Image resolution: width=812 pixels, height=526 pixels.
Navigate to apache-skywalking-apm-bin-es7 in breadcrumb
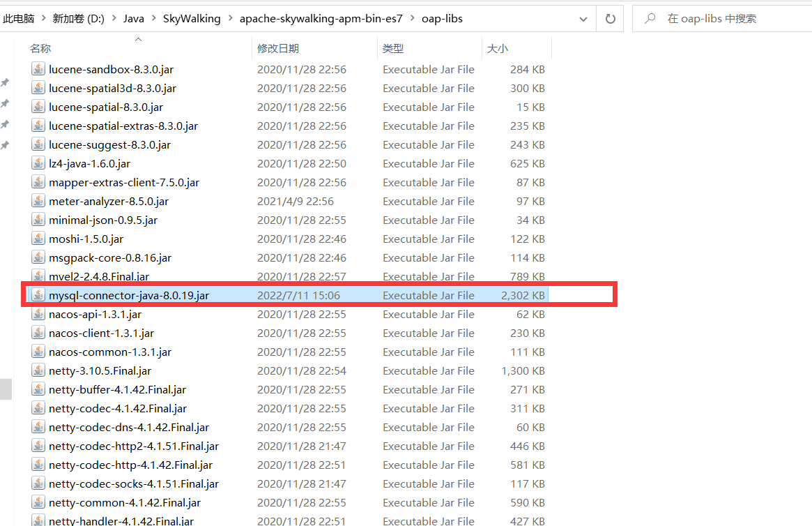(321, 19)
